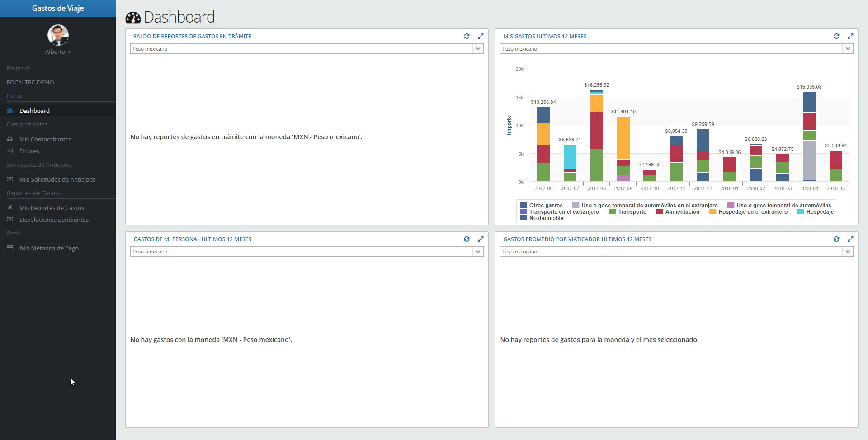Toggle Uso o goce temporal de automóviles en el extranjero legend
This screenshot has height=440, width=868.
(645, 206)
